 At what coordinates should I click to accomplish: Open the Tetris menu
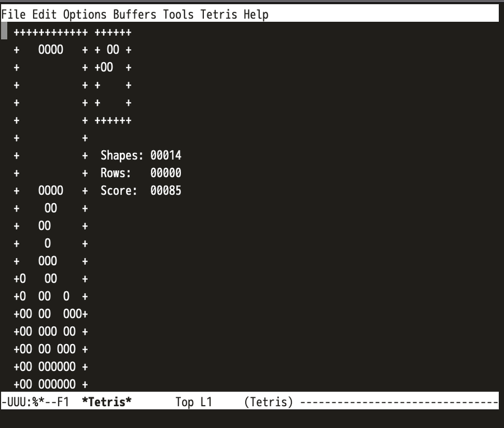219,15
